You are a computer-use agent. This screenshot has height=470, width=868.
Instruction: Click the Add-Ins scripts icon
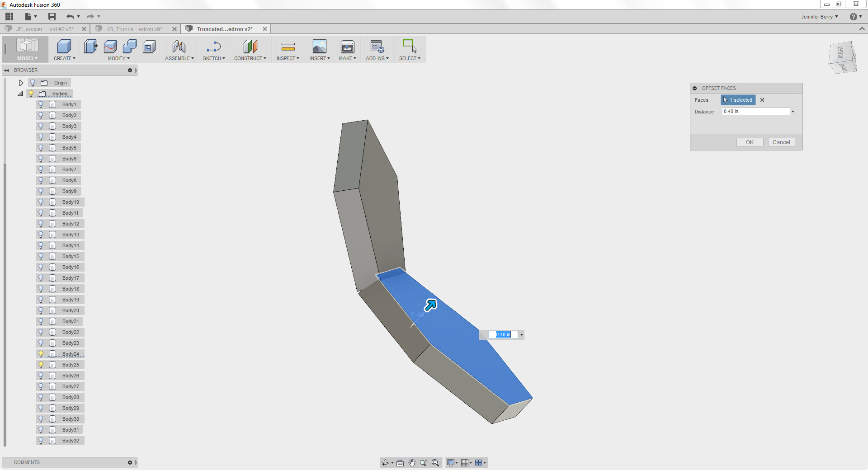(x=377, y=47)
